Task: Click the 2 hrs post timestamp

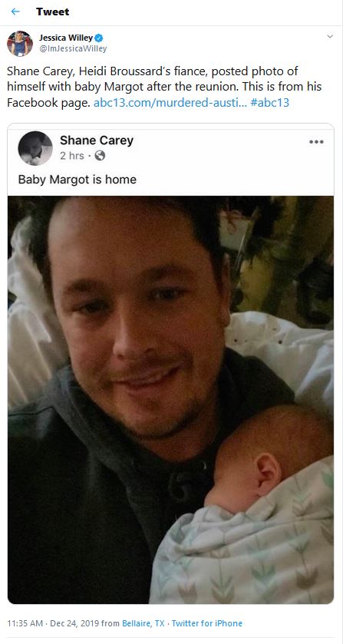Action: tap(72, 156)
